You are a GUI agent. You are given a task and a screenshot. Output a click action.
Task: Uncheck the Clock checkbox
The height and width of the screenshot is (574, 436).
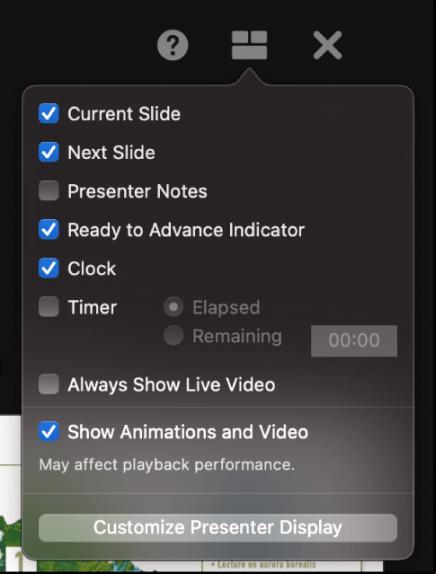[x=49, y=268]
